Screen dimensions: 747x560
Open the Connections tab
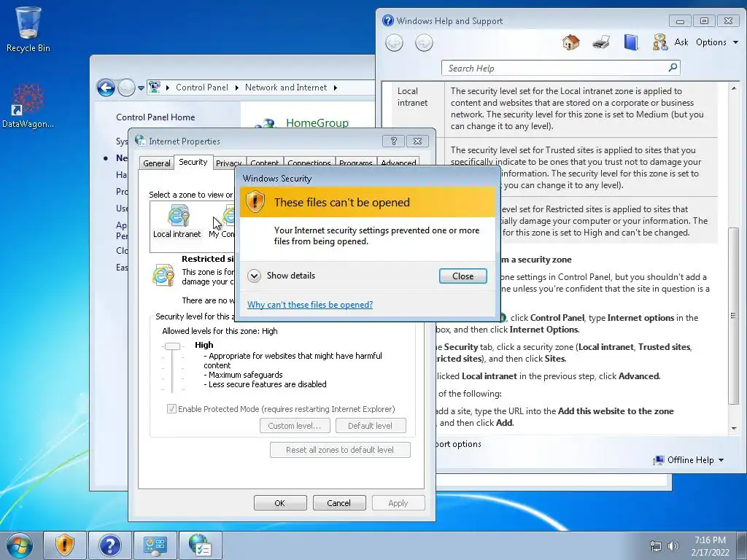pyautogui.click(x=309, y=163)
